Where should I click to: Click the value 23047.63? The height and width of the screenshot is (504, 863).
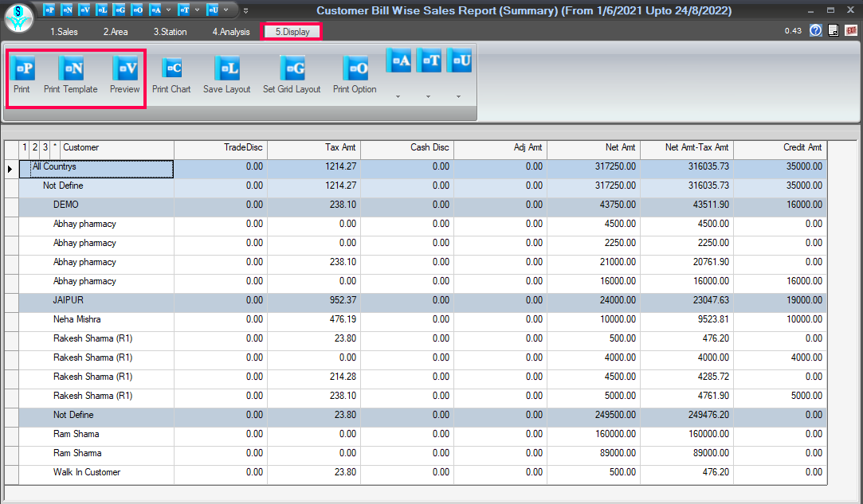point(709,300)
